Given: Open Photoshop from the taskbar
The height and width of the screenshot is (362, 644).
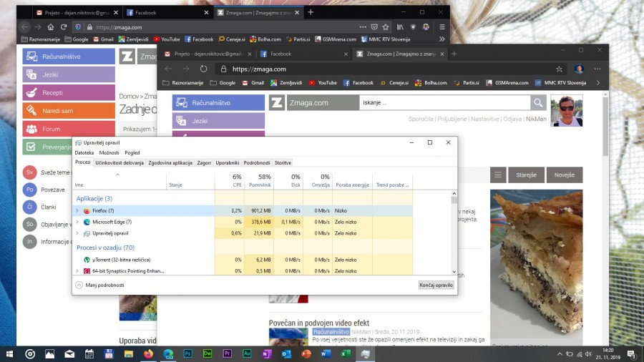Looking at the screenshot, I should tap(187, 353).
